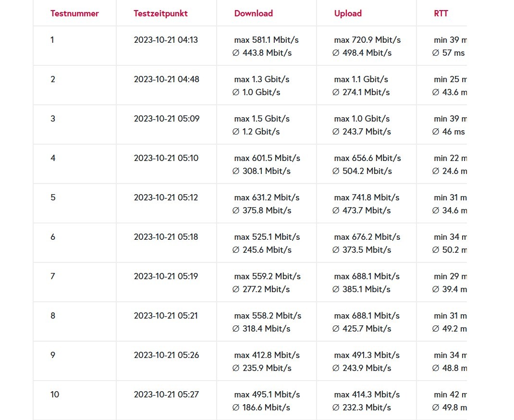
Task: Click average download 308.1 Mbit/s
Action: click(x=262, y=171)
